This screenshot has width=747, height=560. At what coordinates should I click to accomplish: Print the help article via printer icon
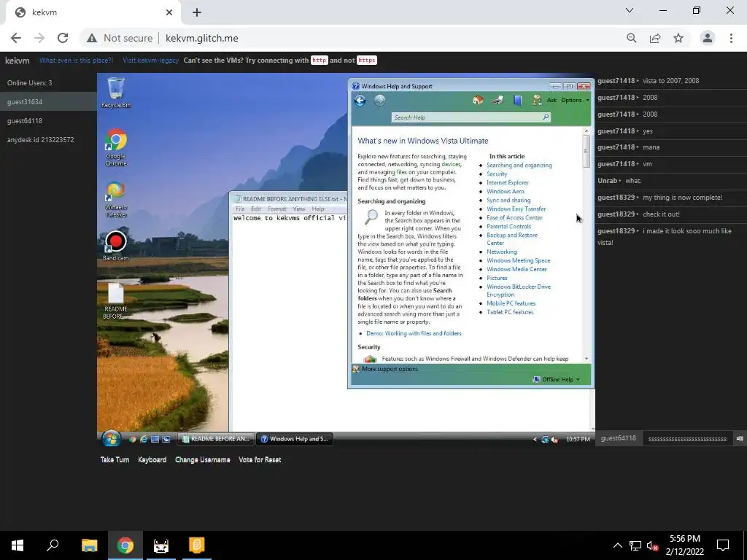point(498,99)
